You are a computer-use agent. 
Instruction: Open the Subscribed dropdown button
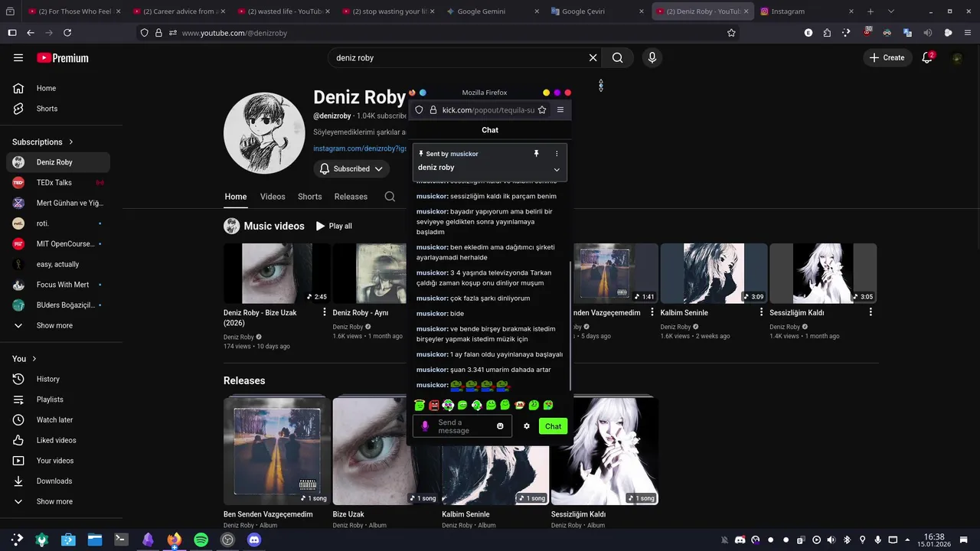[351, 168]
